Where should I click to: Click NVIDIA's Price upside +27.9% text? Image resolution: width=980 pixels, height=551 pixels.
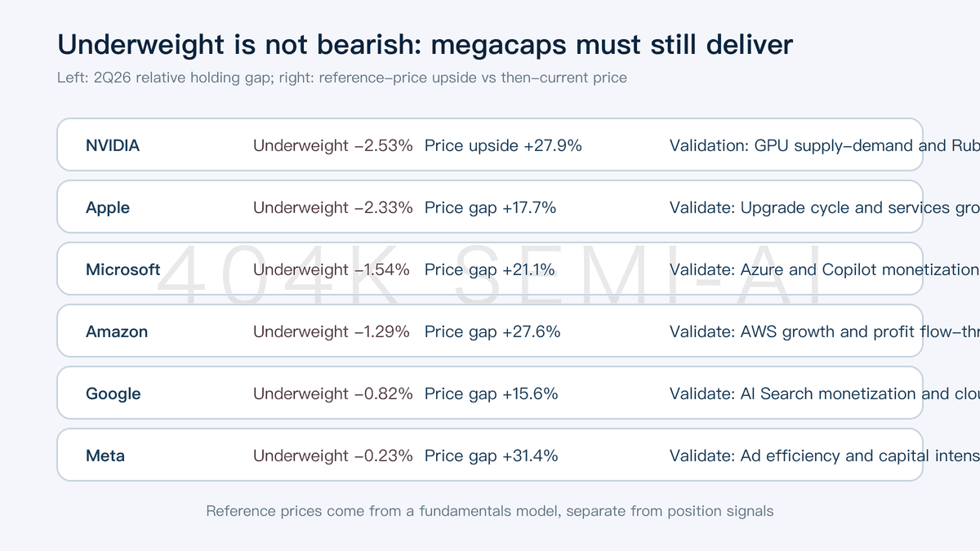503,145
